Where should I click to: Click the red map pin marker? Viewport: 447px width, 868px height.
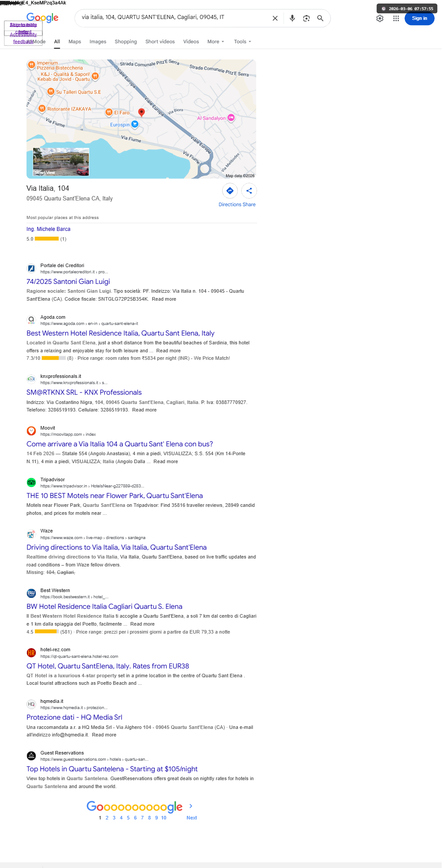click(x=141, y=112)
